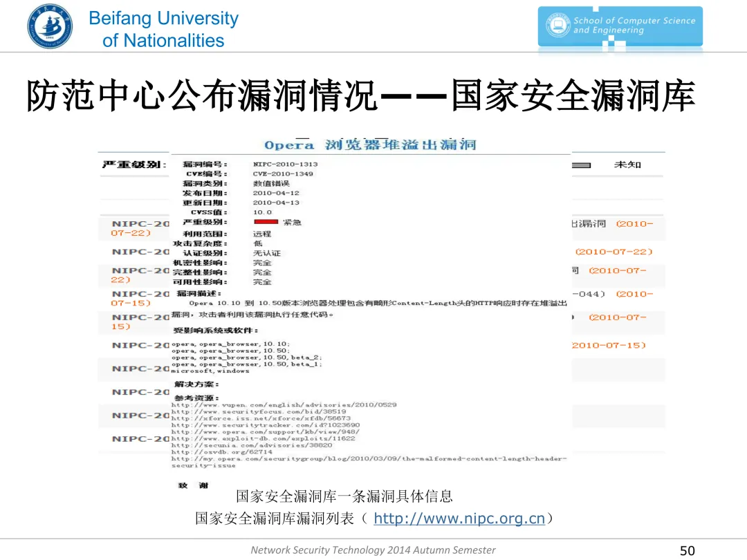Open the exploit-db.com/exploits/11622 reference
This screenshot has width=747, height=560.
point(264,438)
